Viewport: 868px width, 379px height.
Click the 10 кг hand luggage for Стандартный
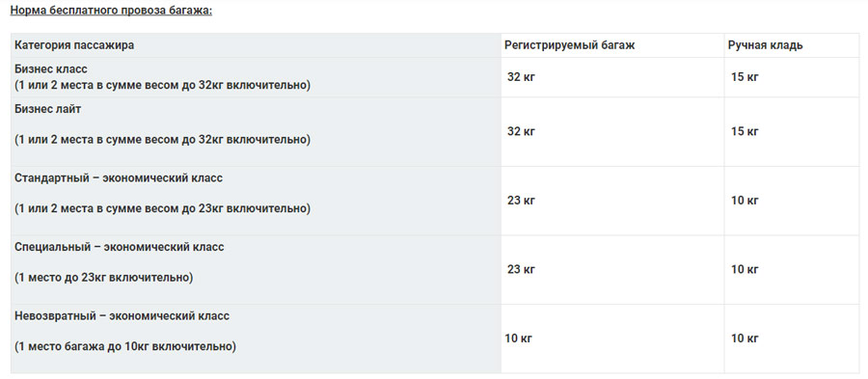[745, 201]
